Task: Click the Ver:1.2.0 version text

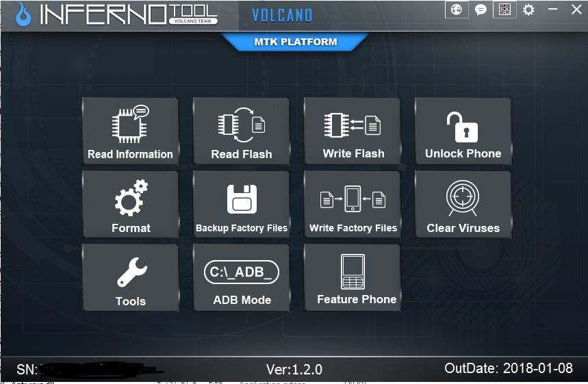Action: [294, 370]
